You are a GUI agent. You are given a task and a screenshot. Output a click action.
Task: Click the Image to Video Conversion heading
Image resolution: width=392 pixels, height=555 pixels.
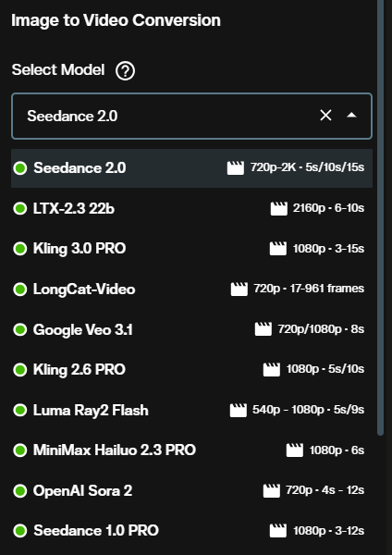point(116,20)
